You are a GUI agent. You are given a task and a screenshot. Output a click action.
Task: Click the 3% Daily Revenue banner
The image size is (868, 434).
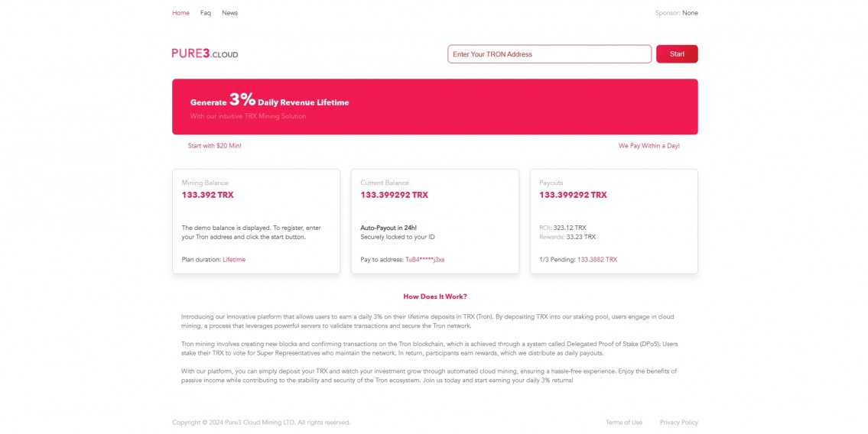(434, 107)
